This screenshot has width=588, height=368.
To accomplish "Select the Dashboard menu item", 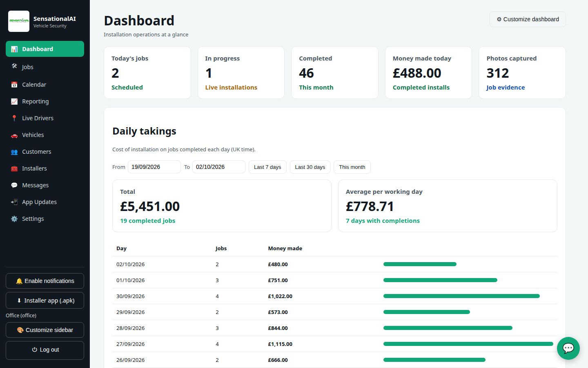I will [45, 49].
